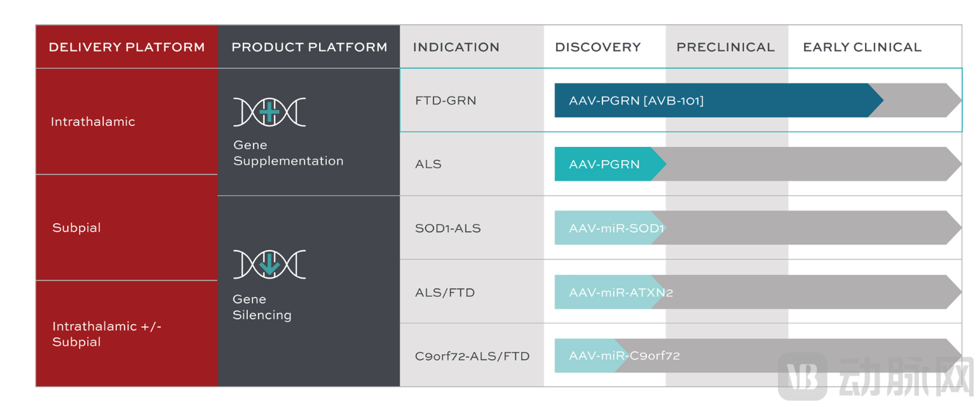Select the Delivery Platform column header

pyautogui.click(x=126, y=47)
